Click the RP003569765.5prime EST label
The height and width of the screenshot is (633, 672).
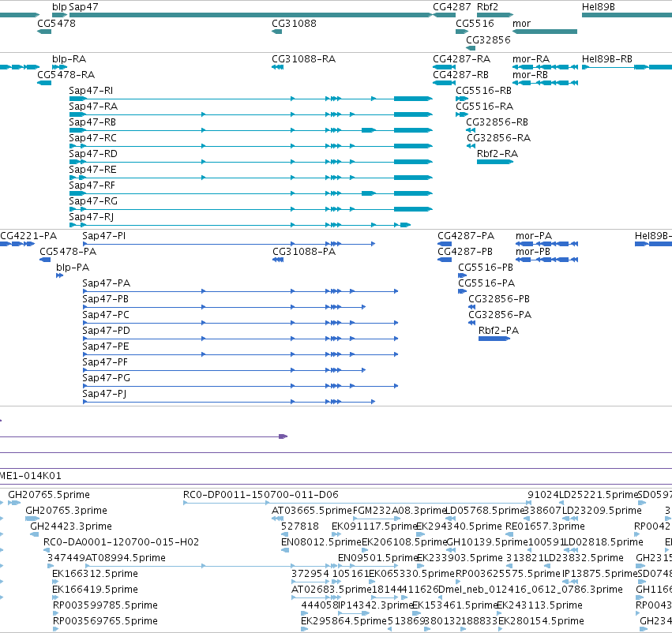[x=105, y=621]
